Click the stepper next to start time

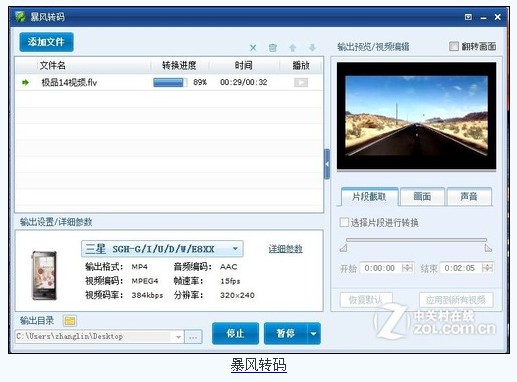tap(407, 268)
